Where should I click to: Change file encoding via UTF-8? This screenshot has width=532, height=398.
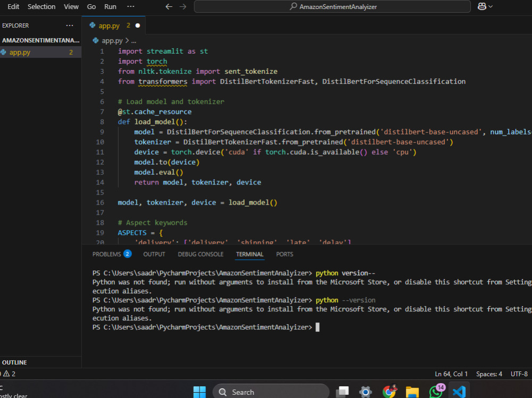pos(519,374)
